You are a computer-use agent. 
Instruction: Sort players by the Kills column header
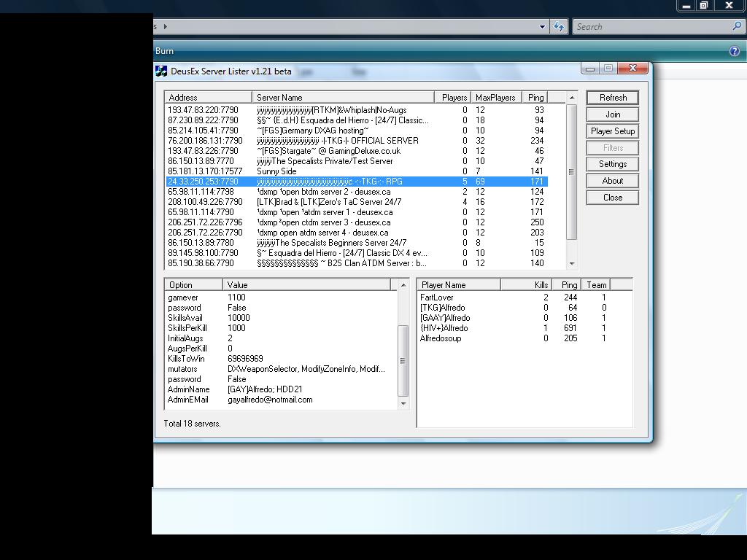click(x=526, y=285)
